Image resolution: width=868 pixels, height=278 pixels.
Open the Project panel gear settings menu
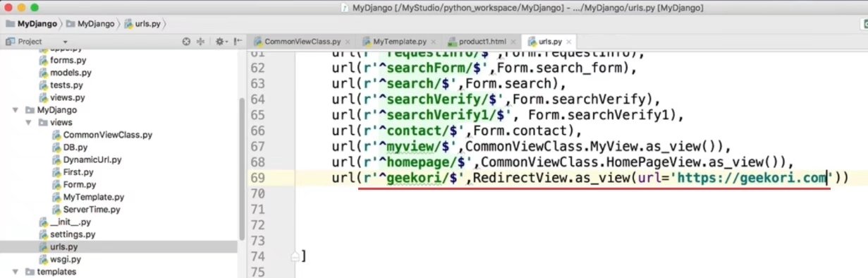click(x=221, y=42)
